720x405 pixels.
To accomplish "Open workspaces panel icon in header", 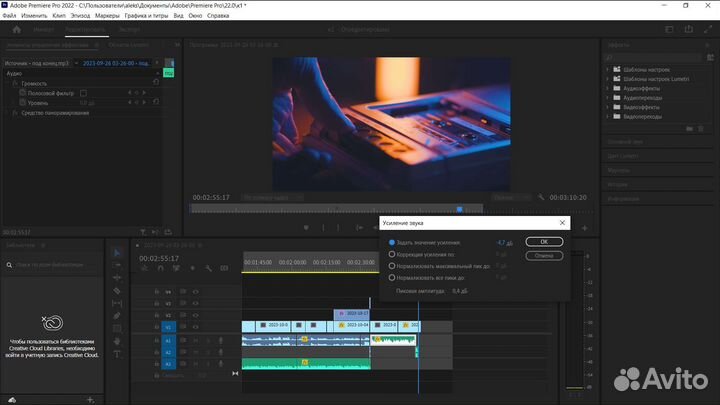I will click(x=669, y=29).
